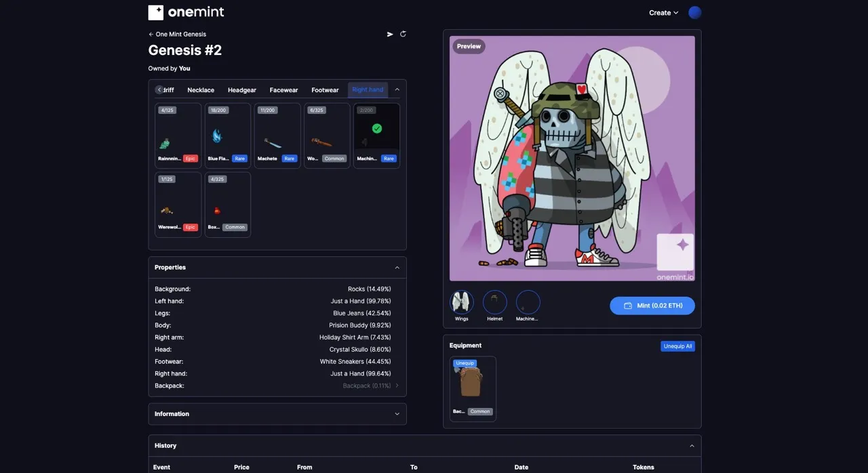This screenshot has height=473, width=868.
Task: Click the Holiday Shirt Arm (7.43%) value
Action: point(355,337)
